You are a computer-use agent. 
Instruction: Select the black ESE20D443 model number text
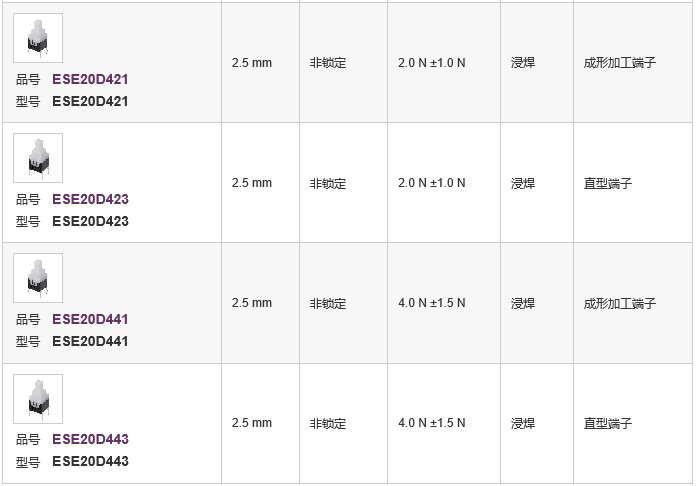click(x=90, y=461)
